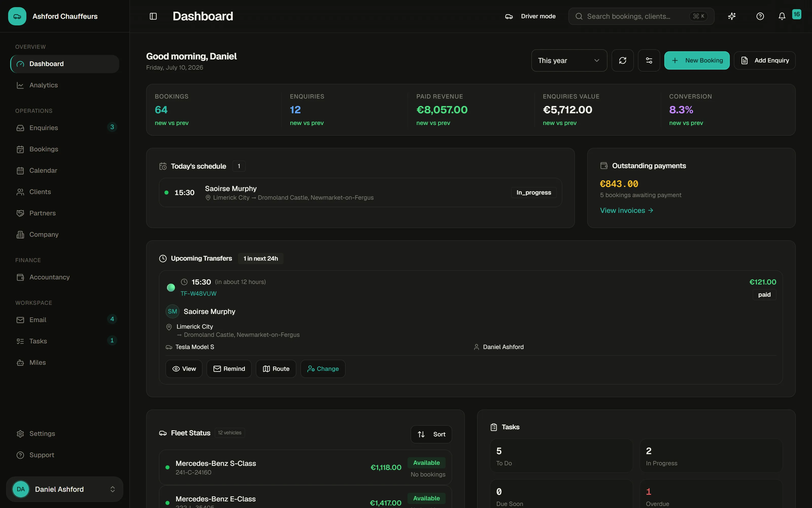Follow the View invoices link
Viewport: 812px width, 508px height.
627,210
